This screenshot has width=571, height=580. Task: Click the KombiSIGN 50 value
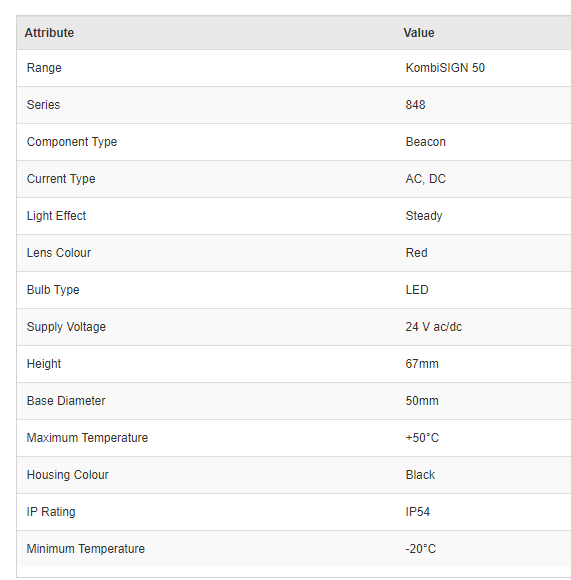click(445, 68)
